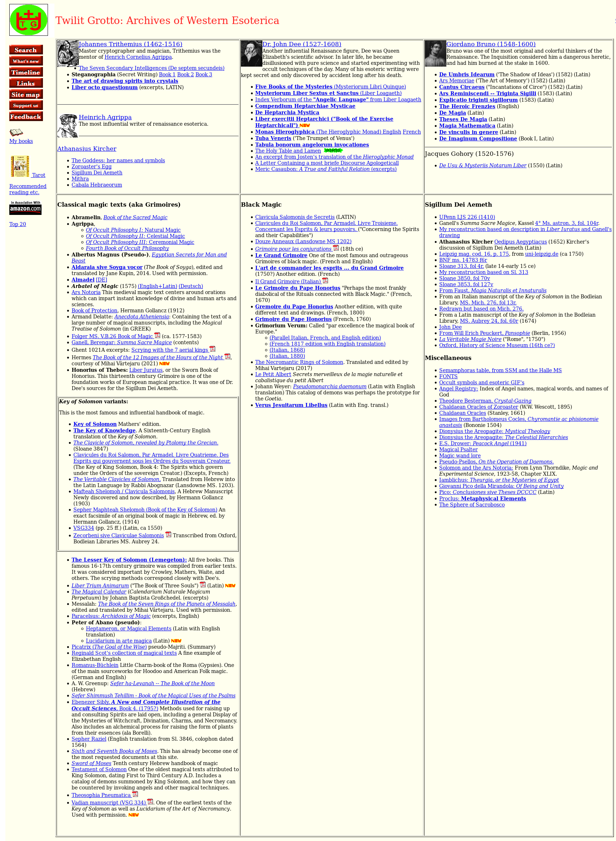This screenshot has height=841, width=616.
Task: Click Johannes Trithemius portrait image
Action: [68, 53]
